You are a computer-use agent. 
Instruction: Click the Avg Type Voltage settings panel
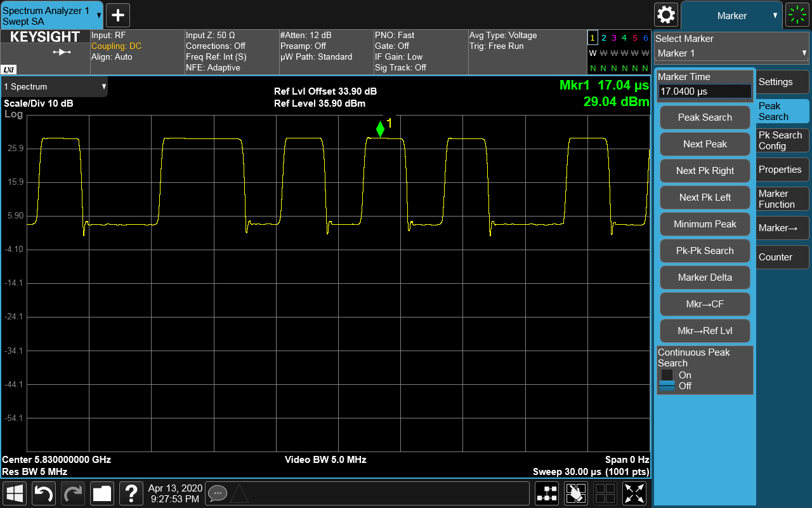[x=527, y=51]
